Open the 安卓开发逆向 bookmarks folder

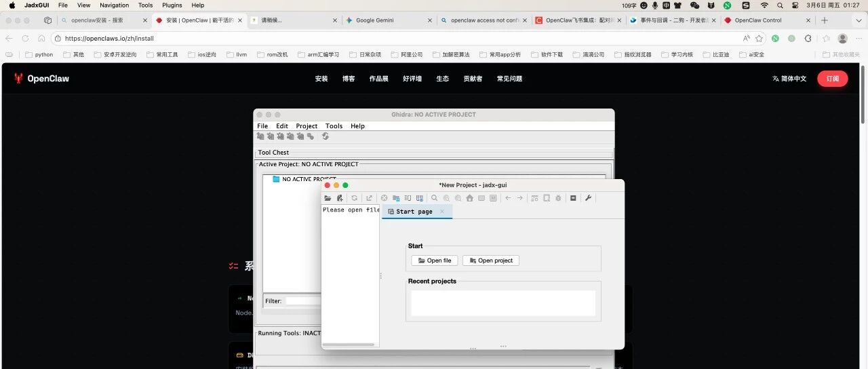pos(115,54)
